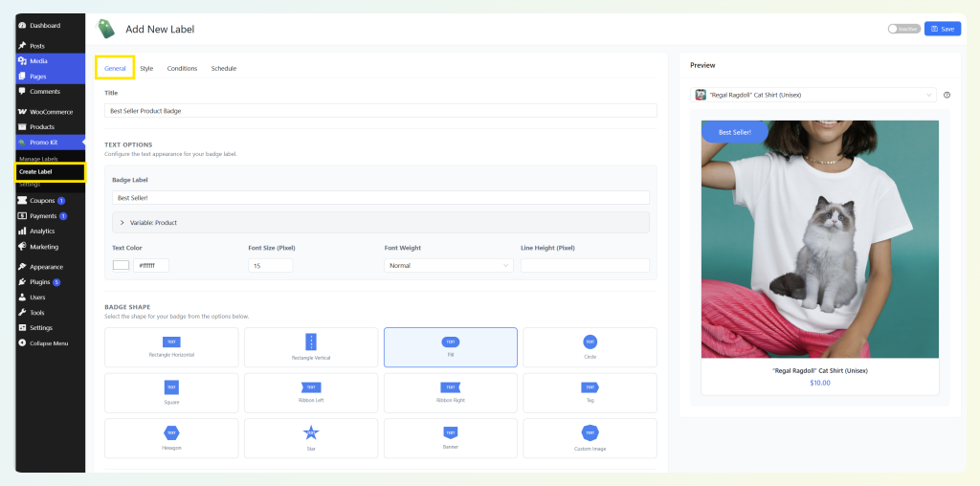Choose the Hexagon badge shape
980x486 pixels.
coord(171,438)
